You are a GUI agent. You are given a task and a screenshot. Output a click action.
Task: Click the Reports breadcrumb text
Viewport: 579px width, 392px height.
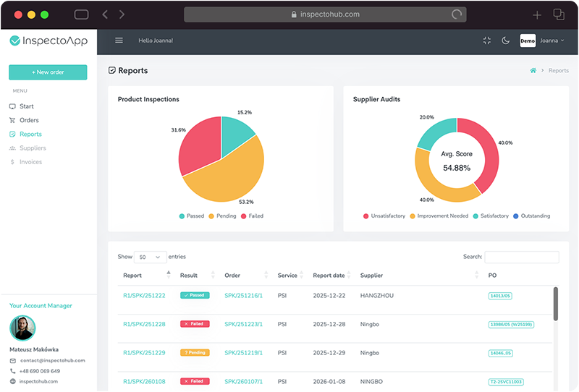point(558,70)
